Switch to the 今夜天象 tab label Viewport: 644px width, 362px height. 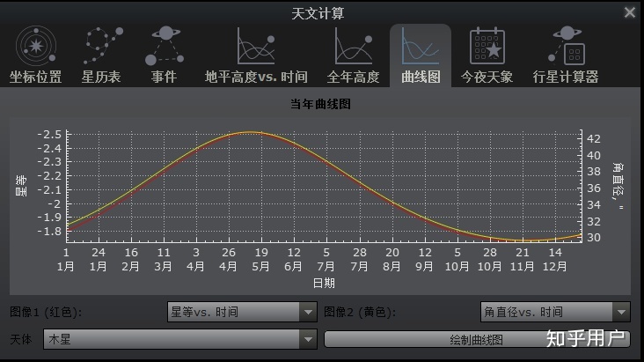(x=487, y=77)
